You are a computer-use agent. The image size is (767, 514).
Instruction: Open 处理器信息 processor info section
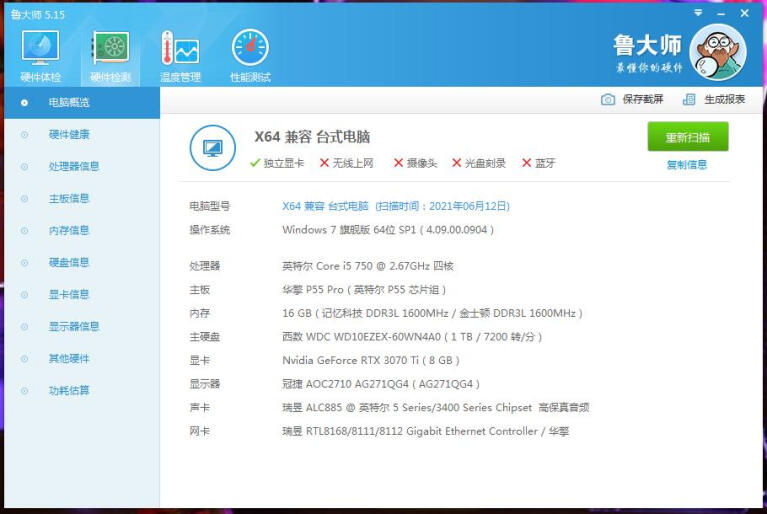pos(74,167)
